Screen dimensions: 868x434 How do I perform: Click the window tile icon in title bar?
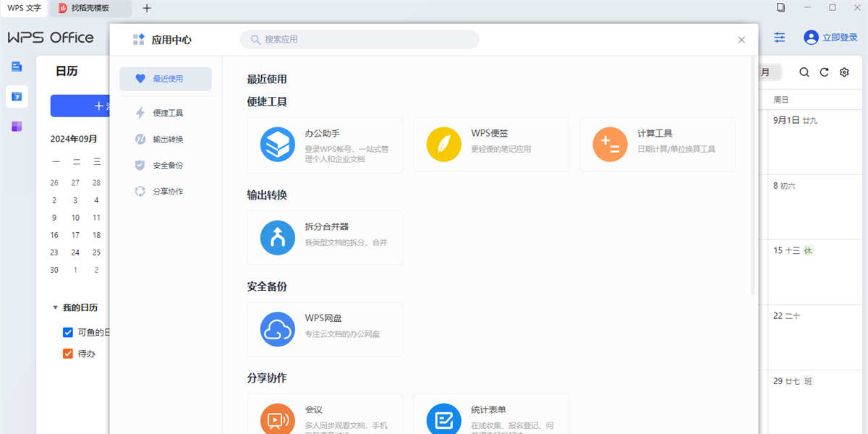click(780, 7)
